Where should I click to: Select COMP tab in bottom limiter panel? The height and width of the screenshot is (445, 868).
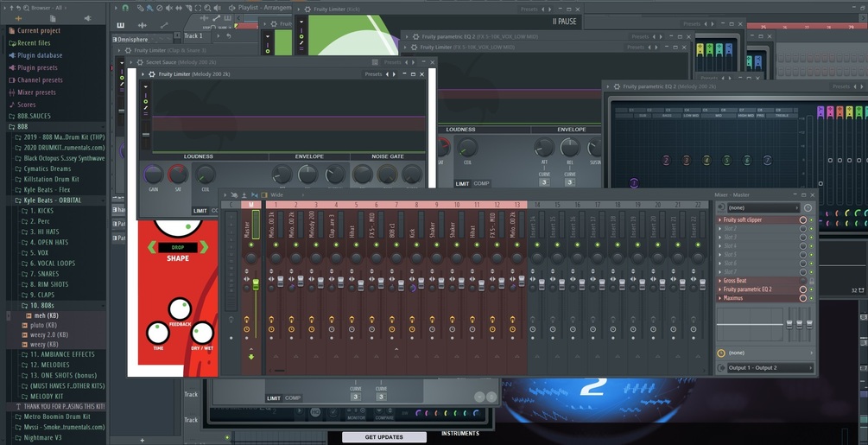(293, 398)
